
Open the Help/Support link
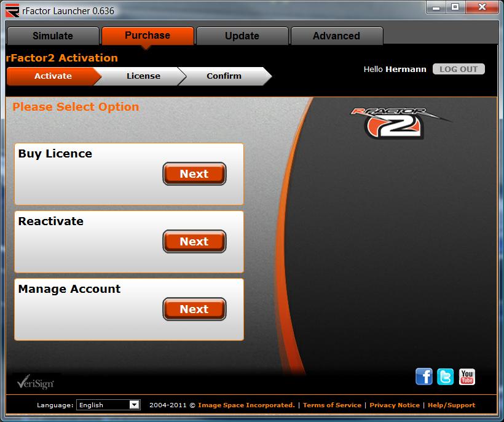451,405
